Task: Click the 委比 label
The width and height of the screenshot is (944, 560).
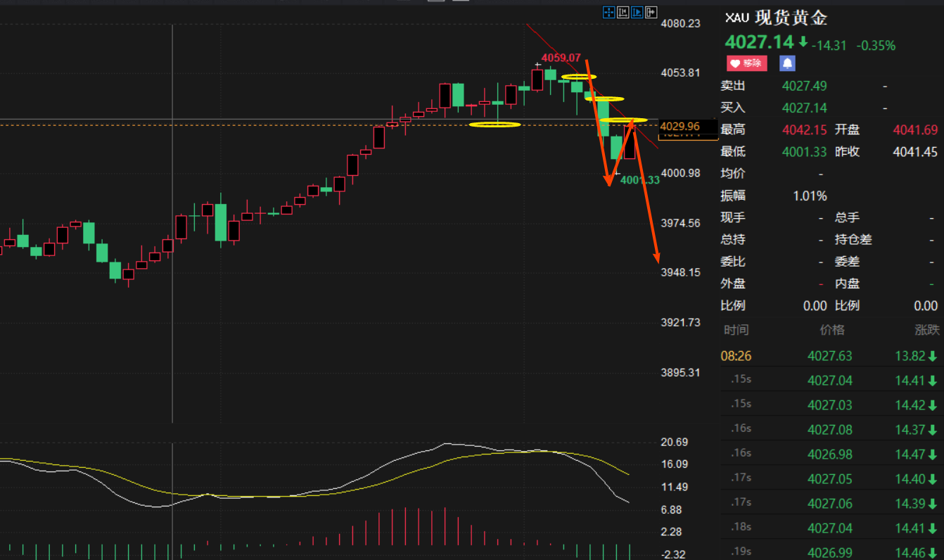Action: (x=733, y=262)
